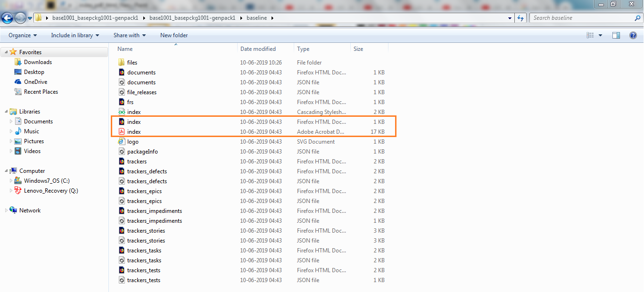This screenshot has width=644, height=292.
Task: Select the trackers_defects JSON file icon
Action: click(x=121, y=181)
